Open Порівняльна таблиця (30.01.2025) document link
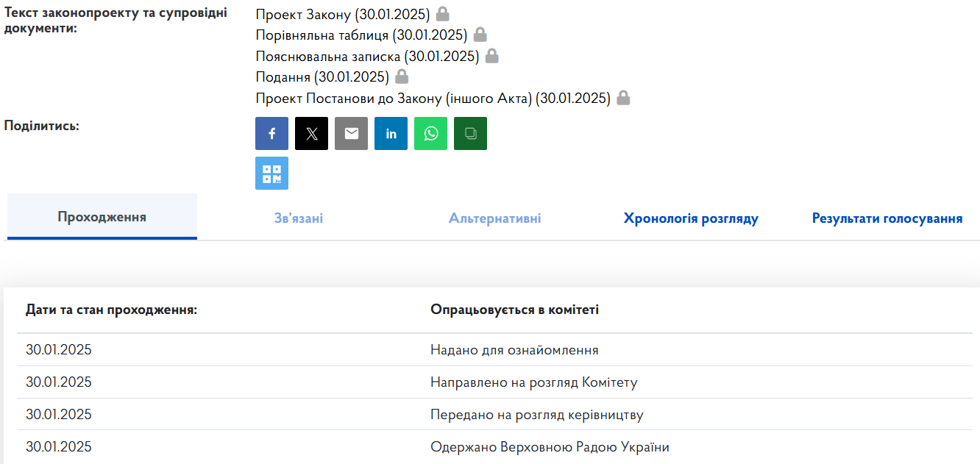The image size is (980, 464). point(361,35)
